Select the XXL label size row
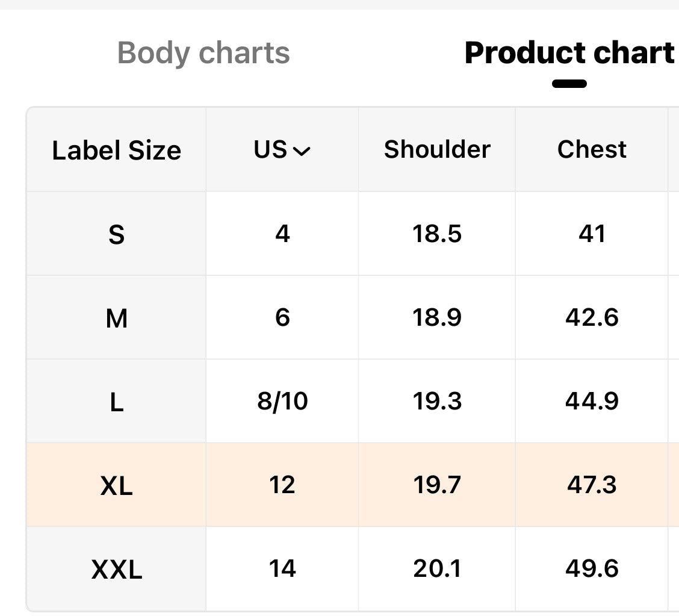Image resolution: width=679 pixels, height=616 pixels. [x=116, y=568]
